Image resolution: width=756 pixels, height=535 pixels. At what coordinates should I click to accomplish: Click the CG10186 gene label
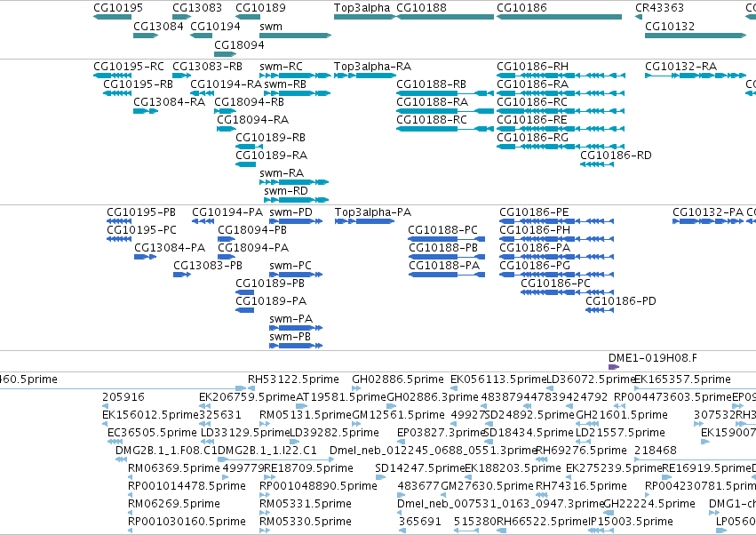click(521, 8)
